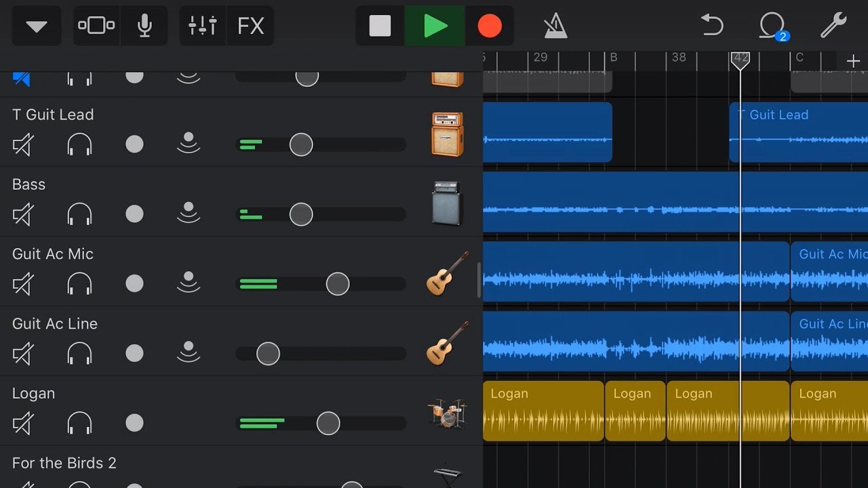Open the Guit Ac Line acoustic guitar icon
This screenshot has height=488, width=868.
pyautogui.click(x=448, y=342)
